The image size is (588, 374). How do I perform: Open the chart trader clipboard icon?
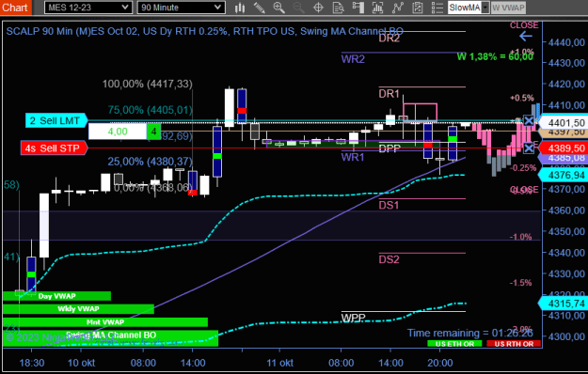(418, 8)
